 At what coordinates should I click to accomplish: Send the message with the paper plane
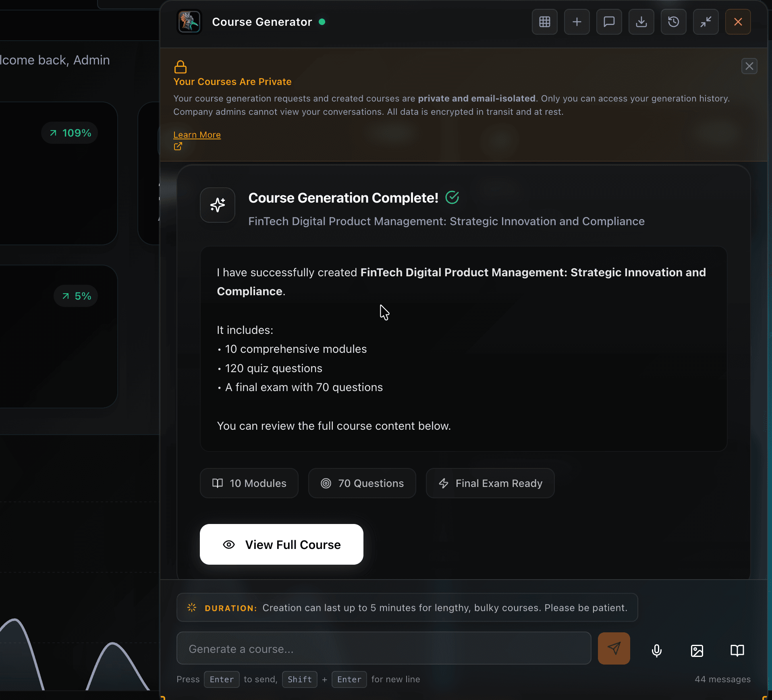point(614,648)
